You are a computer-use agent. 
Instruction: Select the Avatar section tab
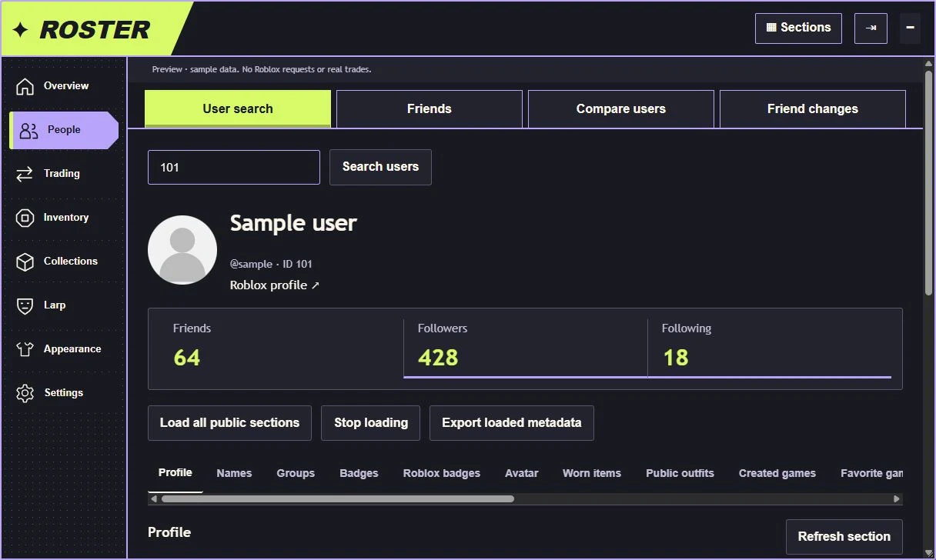(522, 473)
